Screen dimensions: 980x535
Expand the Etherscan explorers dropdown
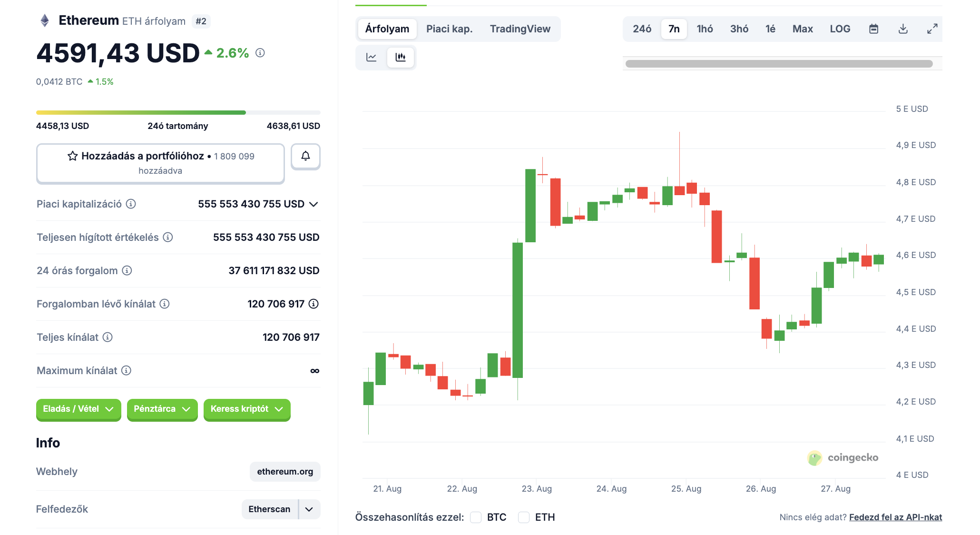click(x=310, y=509)
